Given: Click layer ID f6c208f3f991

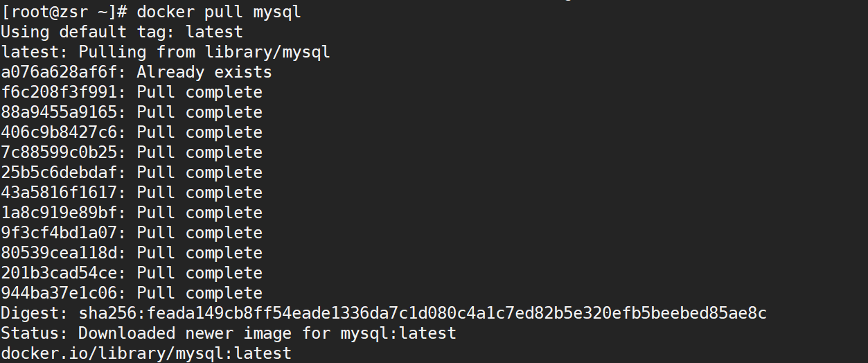Looking at the screenshot, I should (x=59, y=92).
